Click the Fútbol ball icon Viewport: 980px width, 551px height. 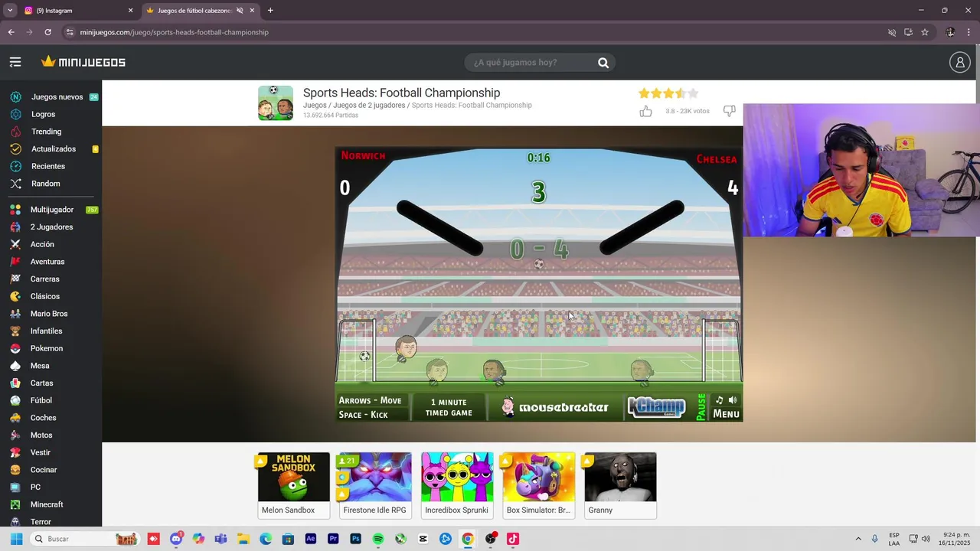tap(15, 400)
